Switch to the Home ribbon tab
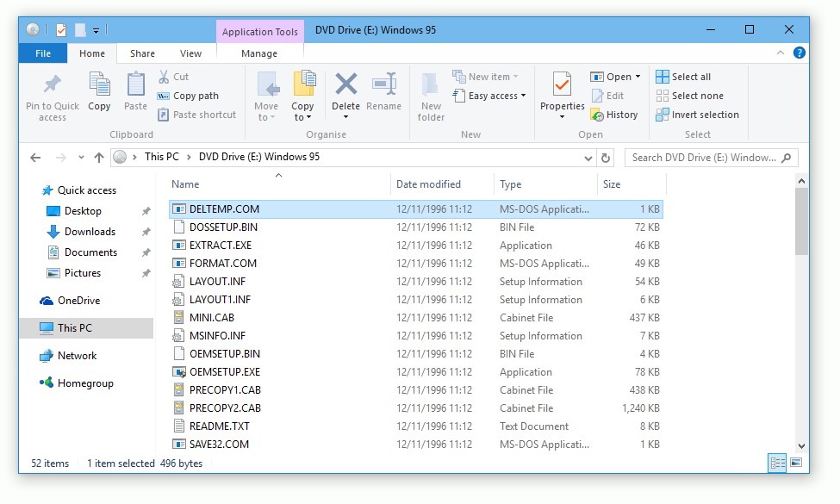This screenshot has height=504, width=840. [x=92, y=53]
